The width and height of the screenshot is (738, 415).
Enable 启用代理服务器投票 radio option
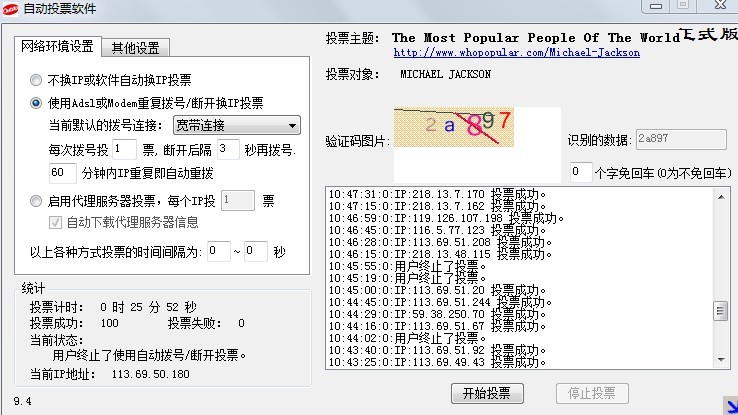click(36, 200)
